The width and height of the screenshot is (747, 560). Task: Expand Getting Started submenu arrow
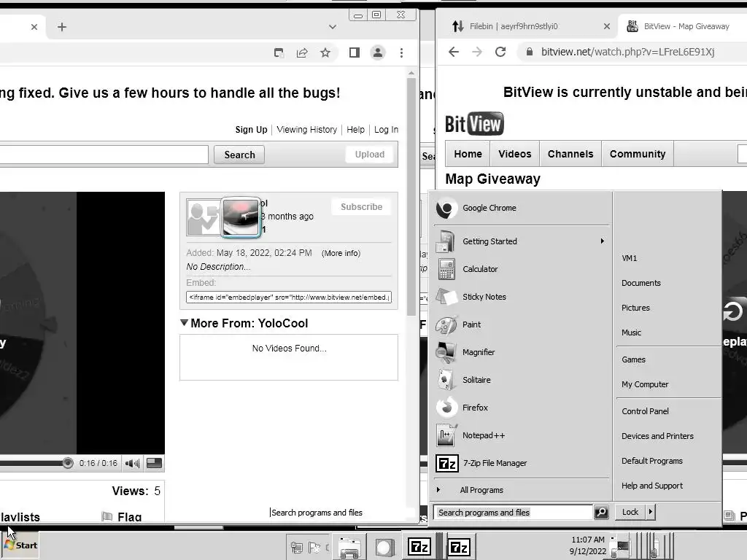tap(602, 241)
